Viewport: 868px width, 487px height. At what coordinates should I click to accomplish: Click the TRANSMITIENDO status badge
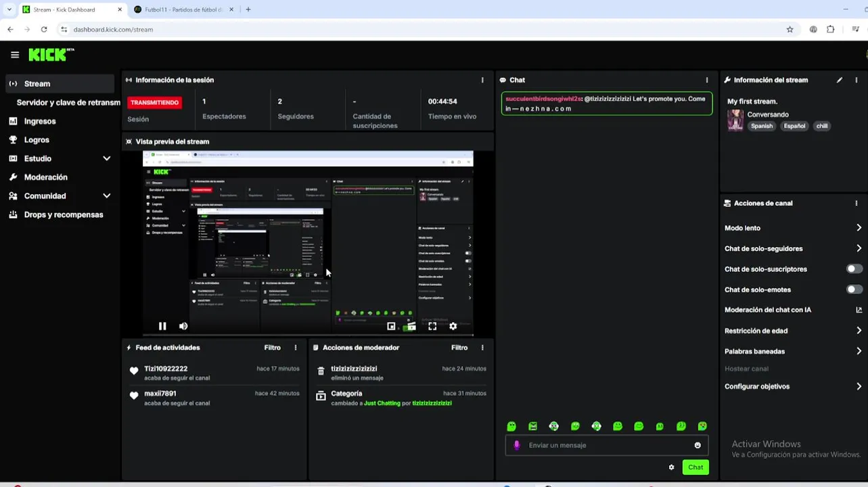(x=154, y=103)
